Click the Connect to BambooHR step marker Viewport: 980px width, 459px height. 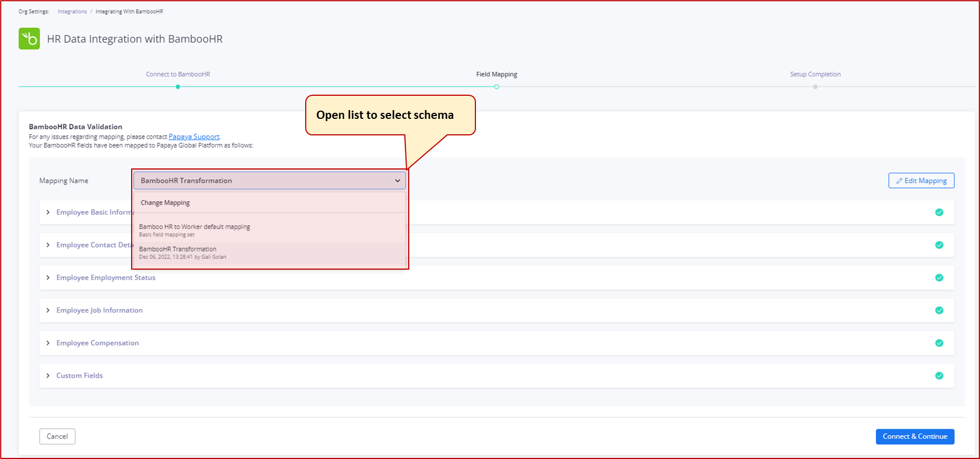click(178, 86)
